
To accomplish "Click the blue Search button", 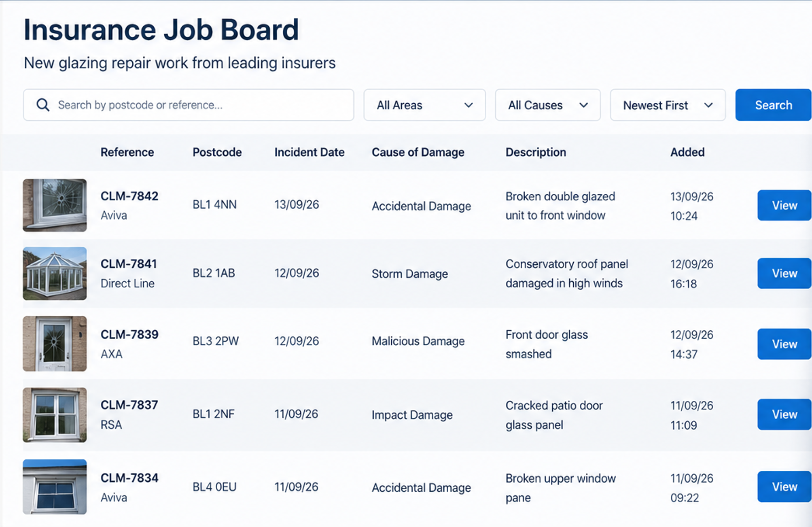I will (773, 105).
